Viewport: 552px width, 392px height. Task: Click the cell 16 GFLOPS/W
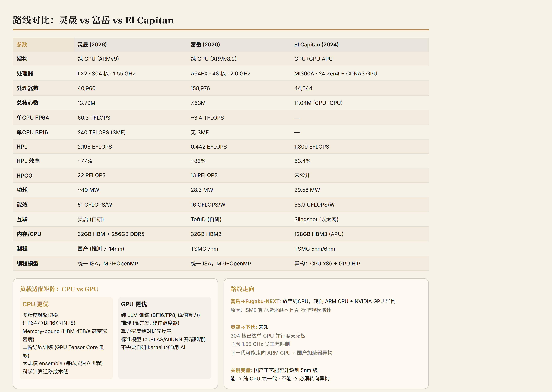(x=208, y=205)
